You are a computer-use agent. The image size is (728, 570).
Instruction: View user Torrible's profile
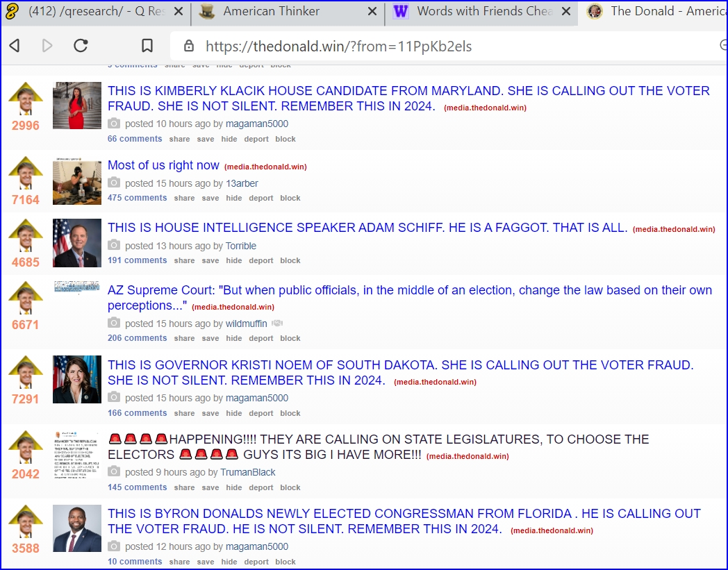click(241, 246)
